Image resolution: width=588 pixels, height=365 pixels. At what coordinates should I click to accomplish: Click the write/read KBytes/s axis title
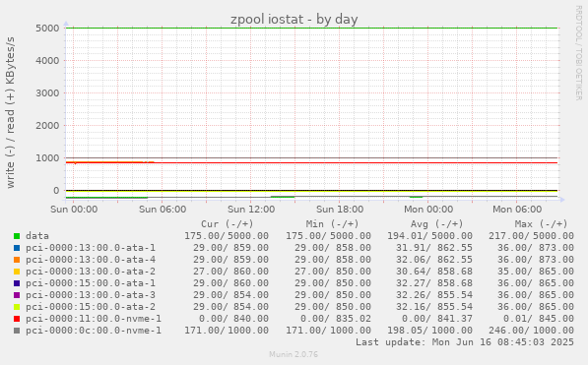[x=10, y=112]
